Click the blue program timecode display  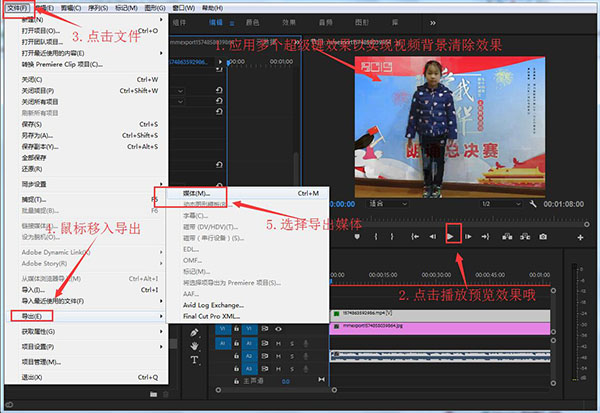pyautogui.click(x=342, y=204)
